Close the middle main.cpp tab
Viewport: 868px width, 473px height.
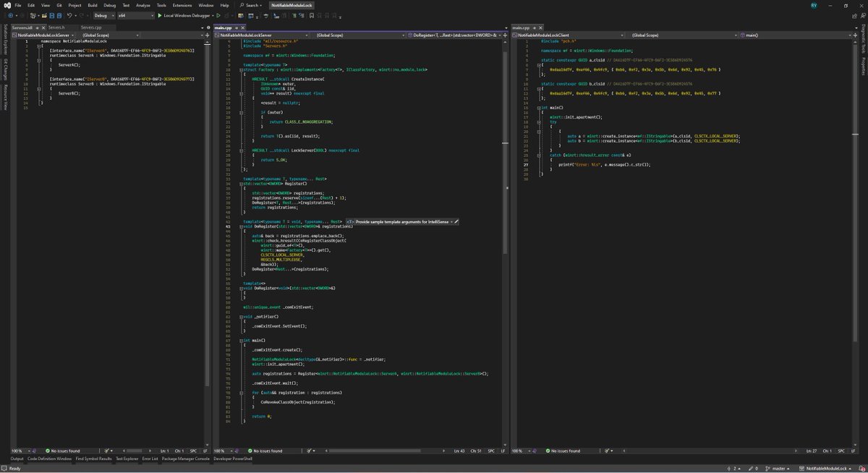click(243, 27)
